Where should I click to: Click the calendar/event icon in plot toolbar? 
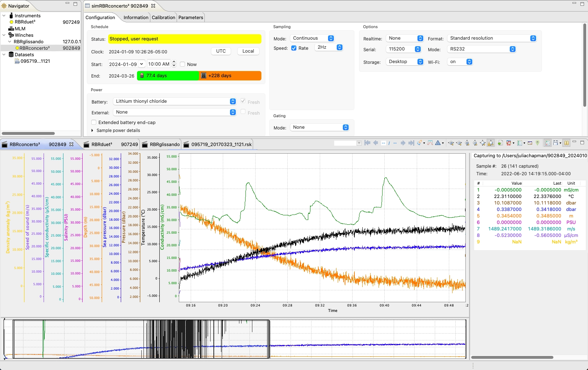click(530, 143)
